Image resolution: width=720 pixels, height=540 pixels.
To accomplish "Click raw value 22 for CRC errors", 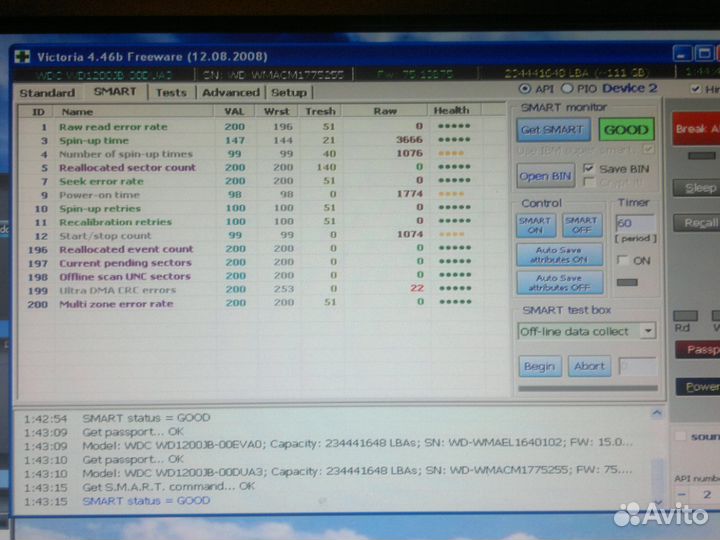I will pos(416,288).
